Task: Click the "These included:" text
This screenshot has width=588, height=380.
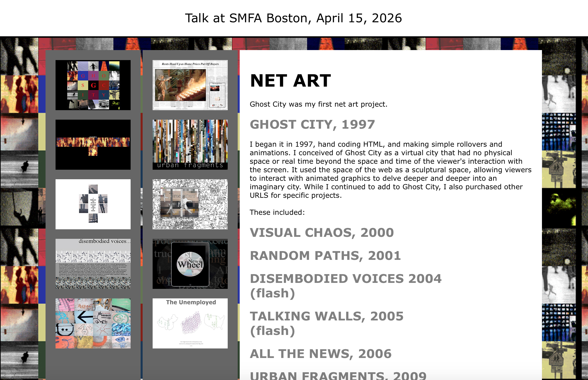Action: point(277,212)
